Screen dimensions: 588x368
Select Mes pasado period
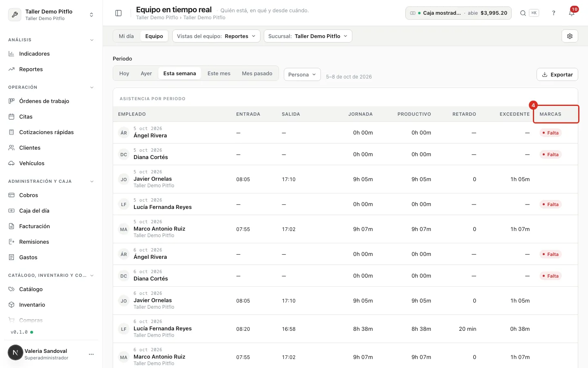[x=257, y=74]
